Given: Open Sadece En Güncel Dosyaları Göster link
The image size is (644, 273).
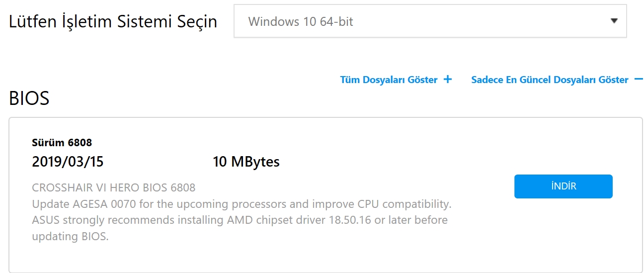Looking at the screenshot, I should pyautogui.click(x=550, y=80).
